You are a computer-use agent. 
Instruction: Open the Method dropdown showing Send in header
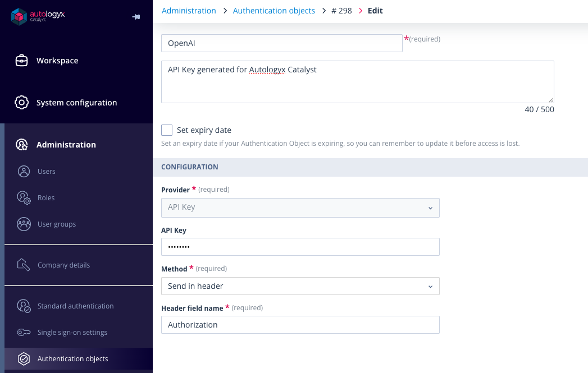[x=300, y=286]
